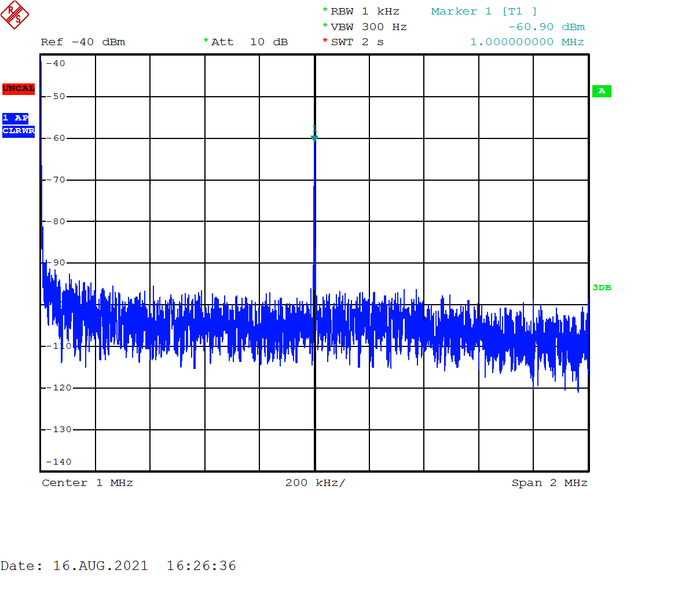Click the -50 axis label
The height and width of the screenshot is (592, 700).
[x=56, y=96]
